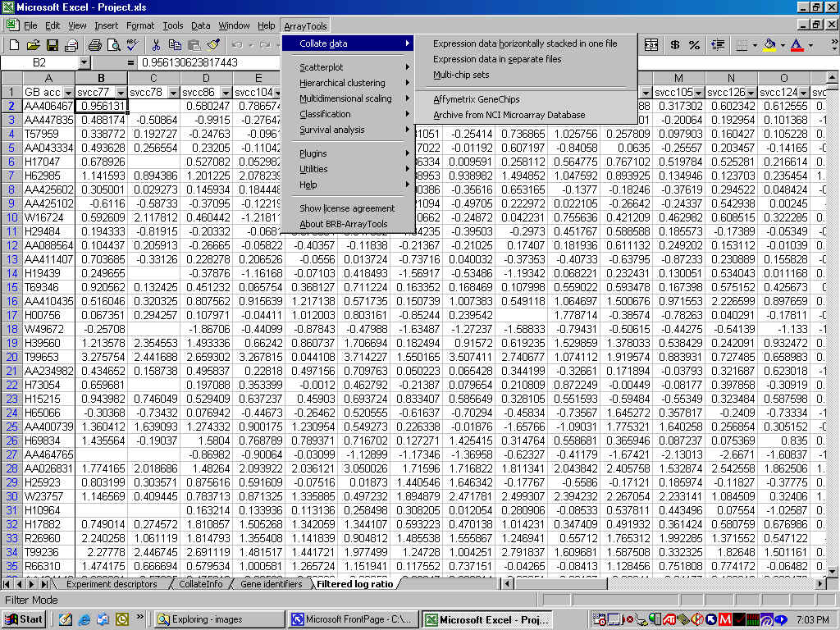Save the workbook with floppy icon
The width and height of the screenshot is (840, 630).
[52, 45]
